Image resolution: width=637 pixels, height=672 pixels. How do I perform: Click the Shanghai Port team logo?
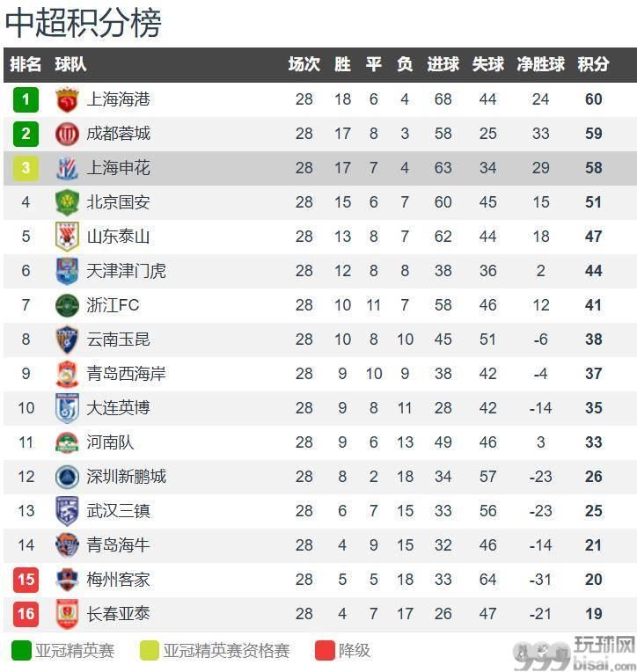click(67, 99)
